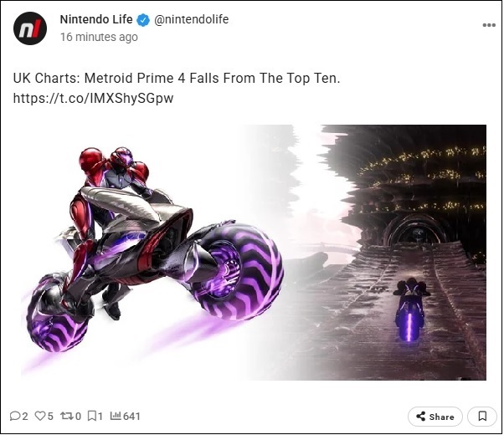View post analytics bar chart icon
Image resolution: width=504 pixels, height=435 pixels.
[x=116, y=416]
